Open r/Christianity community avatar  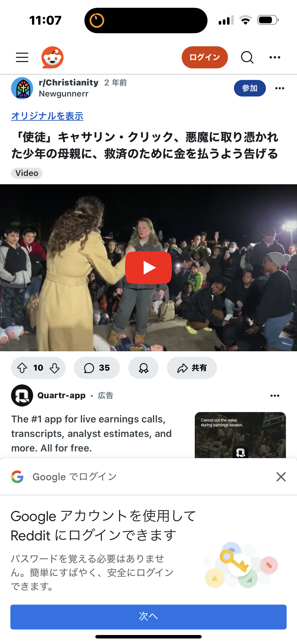click(22, 88)
